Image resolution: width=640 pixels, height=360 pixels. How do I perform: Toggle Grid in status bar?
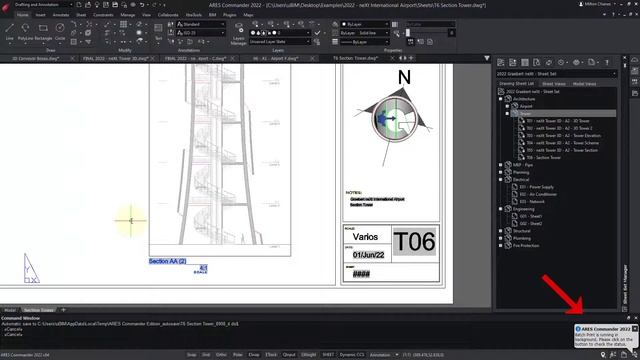(206, 355)
